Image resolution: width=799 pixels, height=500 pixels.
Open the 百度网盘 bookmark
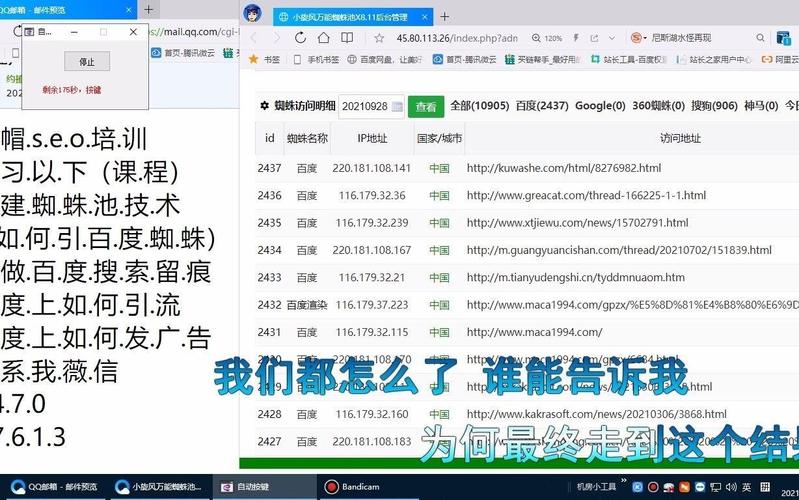point(384,60)
